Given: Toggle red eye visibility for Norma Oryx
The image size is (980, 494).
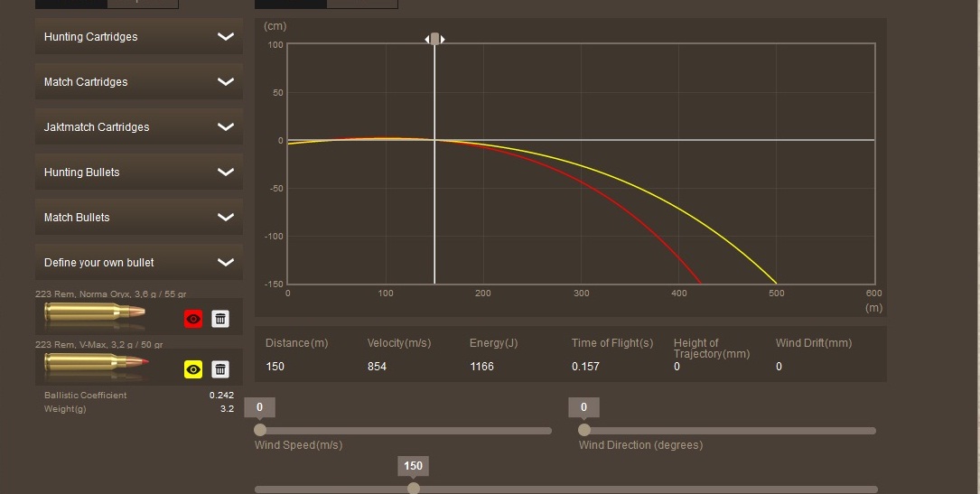Looking at the screenshot, I should (193, 318).
